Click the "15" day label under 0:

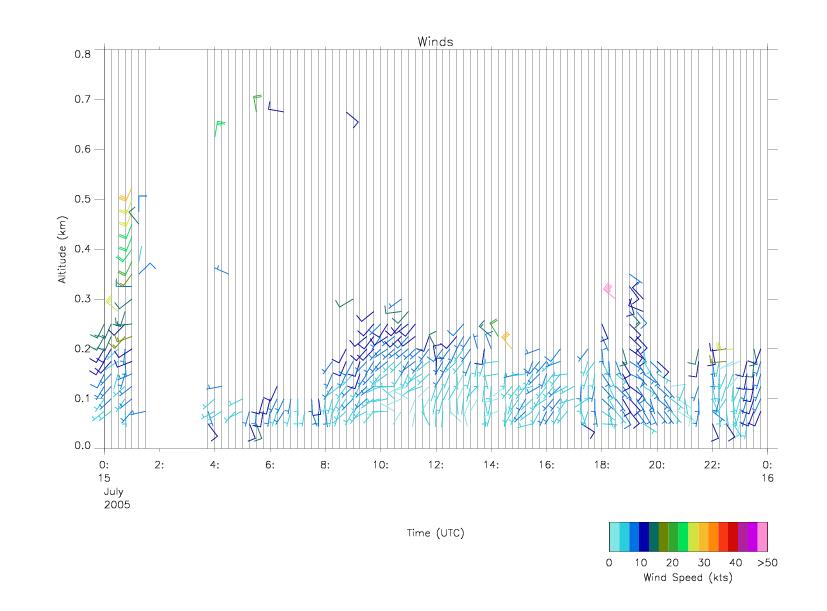coord(104,478)
